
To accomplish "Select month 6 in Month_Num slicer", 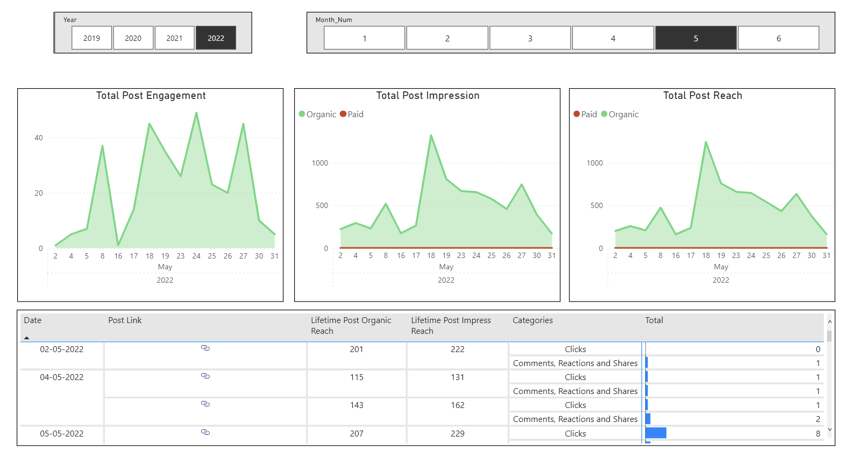I will [779, 38].
